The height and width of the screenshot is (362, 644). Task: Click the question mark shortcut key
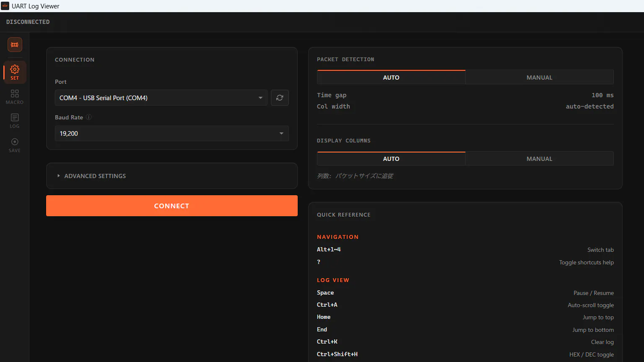[x=319, y=262]
